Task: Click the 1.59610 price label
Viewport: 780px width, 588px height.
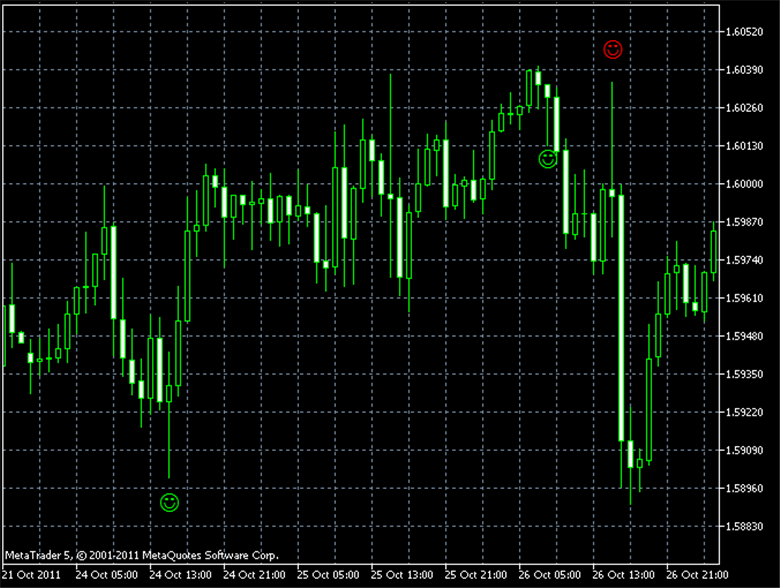Action: pos(744,298)
